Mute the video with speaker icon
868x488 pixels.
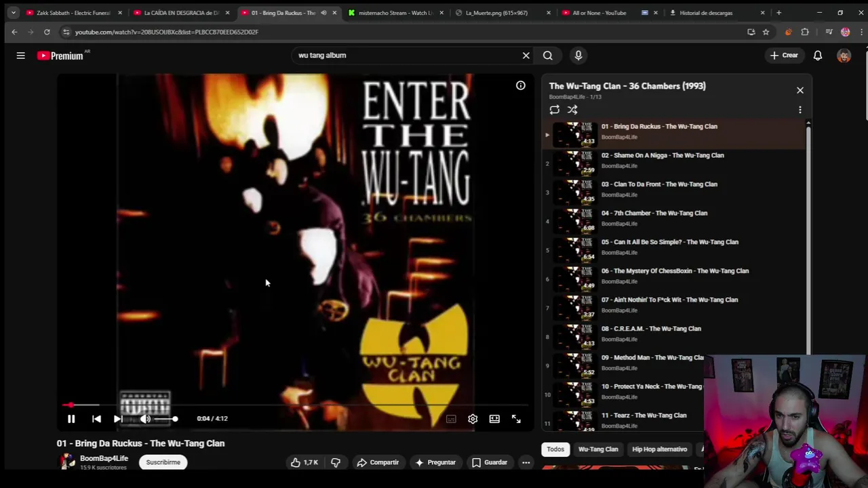(x=145, y=419)
